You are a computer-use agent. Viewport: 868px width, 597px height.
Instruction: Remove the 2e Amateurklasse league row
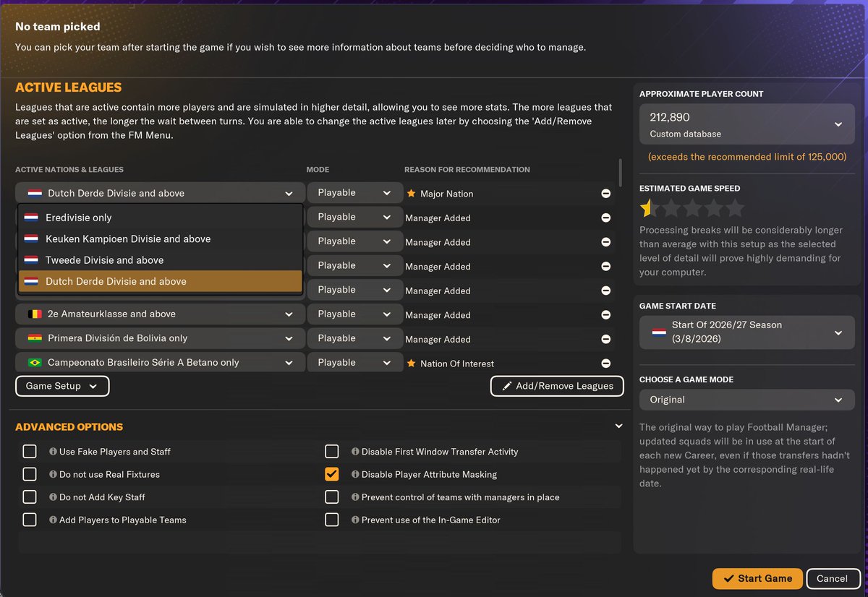(x=605, y=314)
